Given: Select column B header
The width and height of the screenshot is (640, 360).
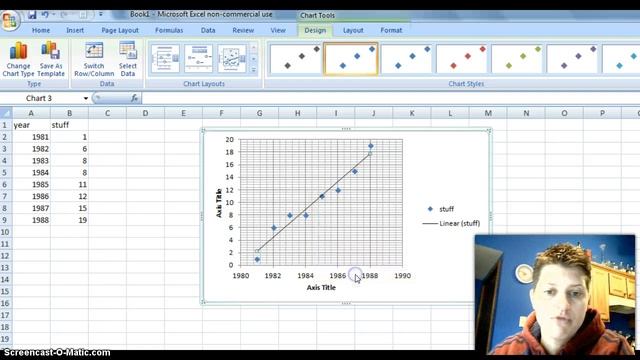Looking at the screenshot, I should click(69, 113).
